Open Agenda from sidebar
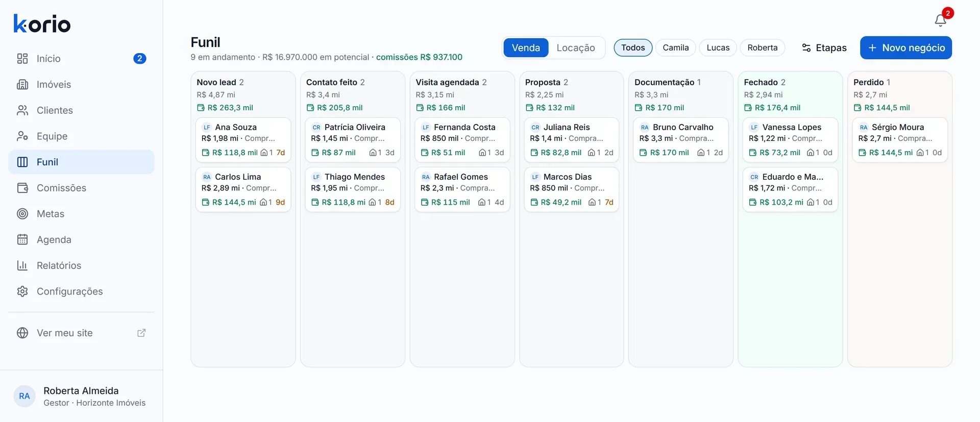Viewport: 980px width, 422px height. coord(81,240)
